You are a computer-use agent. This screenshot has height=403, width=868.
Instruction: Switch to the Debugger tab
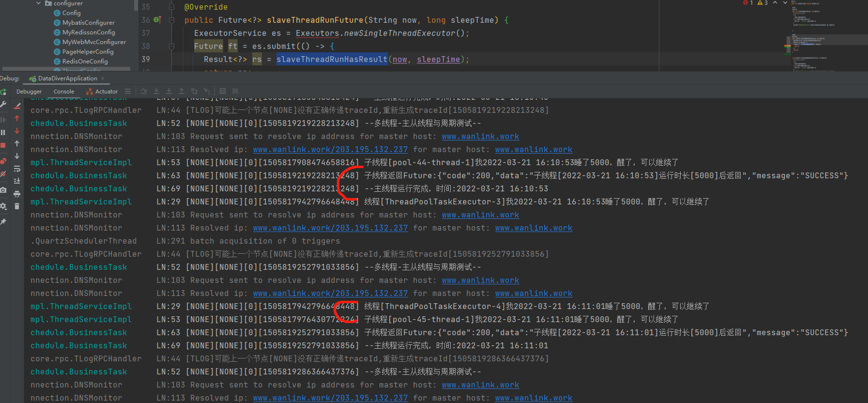(x=29, y=92)
